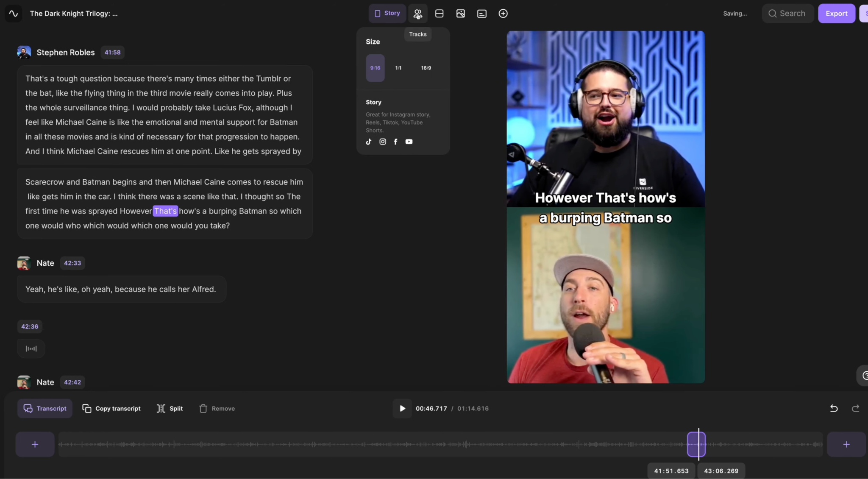Click the Split tool button
The height and width of the screenshot is (479, 868).
(x=170, y=409)
